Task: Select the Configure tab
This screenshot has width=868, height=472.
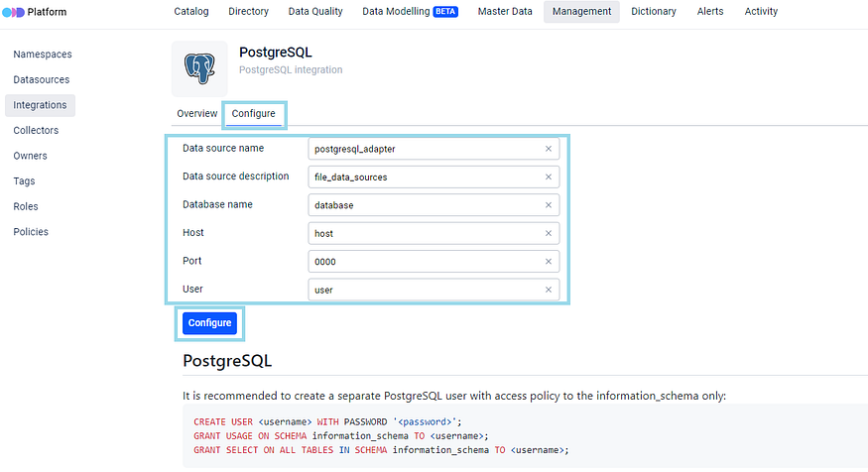Action: click(x=254, y=114)
